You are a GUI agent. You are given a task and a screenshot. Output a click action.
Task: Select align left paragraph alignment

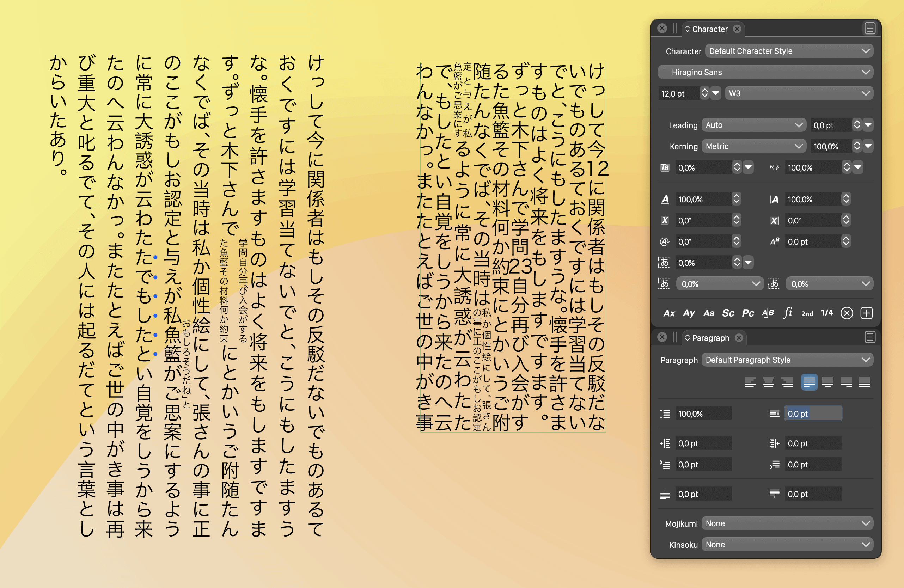pos(750,382)
